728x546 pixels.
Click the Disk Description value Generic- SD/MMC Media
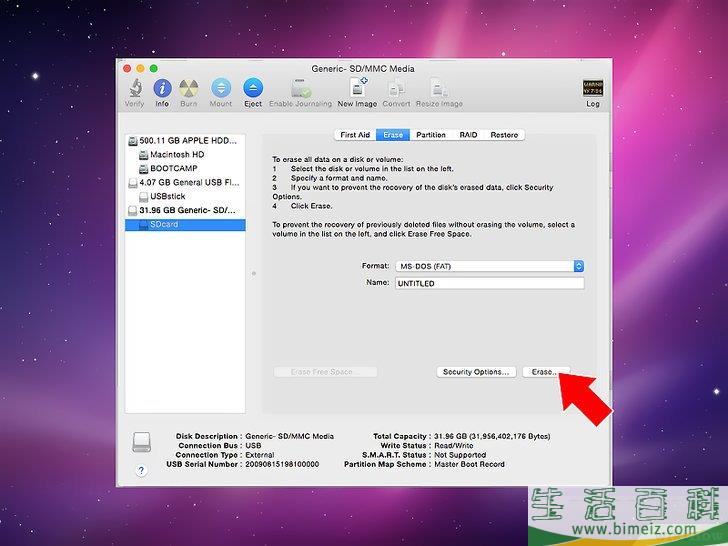tap(289, 436)
